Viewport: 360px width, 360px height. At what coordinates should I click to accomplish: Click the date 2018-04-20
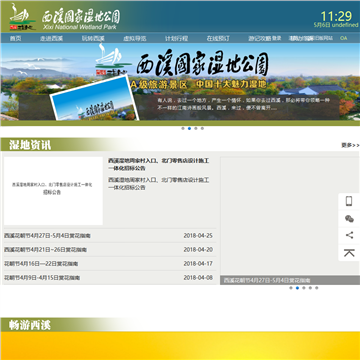click(198, 250)
